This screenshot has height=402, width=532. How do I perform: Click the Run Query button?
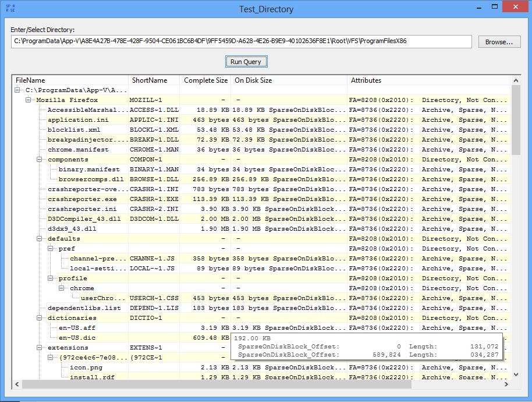pos(246,61)
